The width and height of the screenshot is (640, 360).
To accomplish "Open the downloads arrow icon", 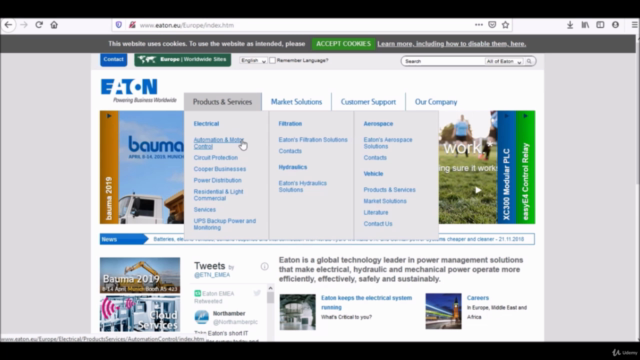I will [570, 25].
